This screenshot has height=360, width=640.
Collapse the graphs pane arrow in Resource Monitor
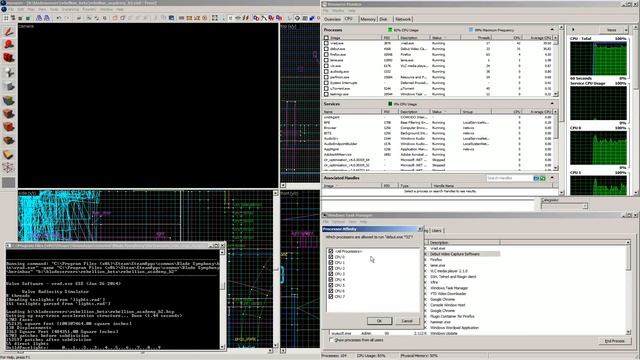(x=573, y=30)
